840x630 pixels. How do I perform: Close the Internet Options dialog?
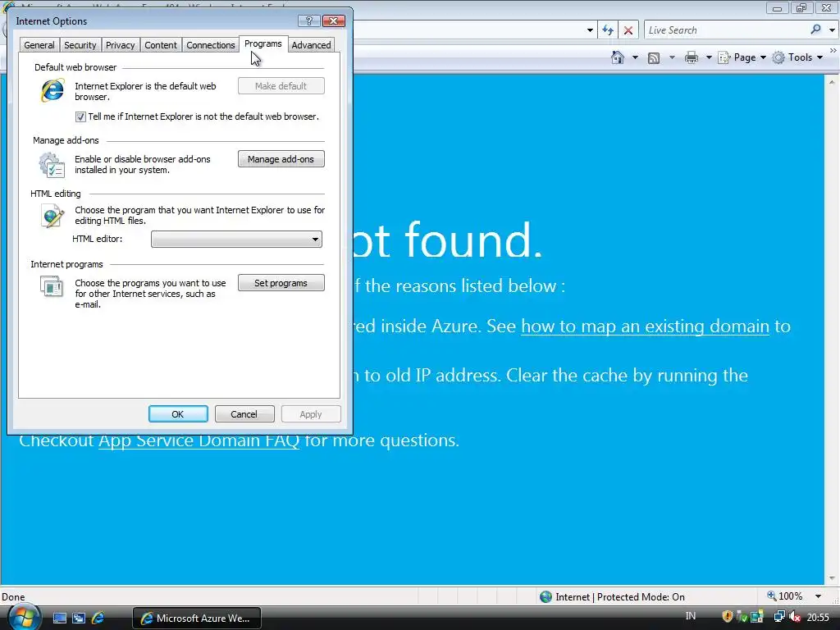coord(333,21)
